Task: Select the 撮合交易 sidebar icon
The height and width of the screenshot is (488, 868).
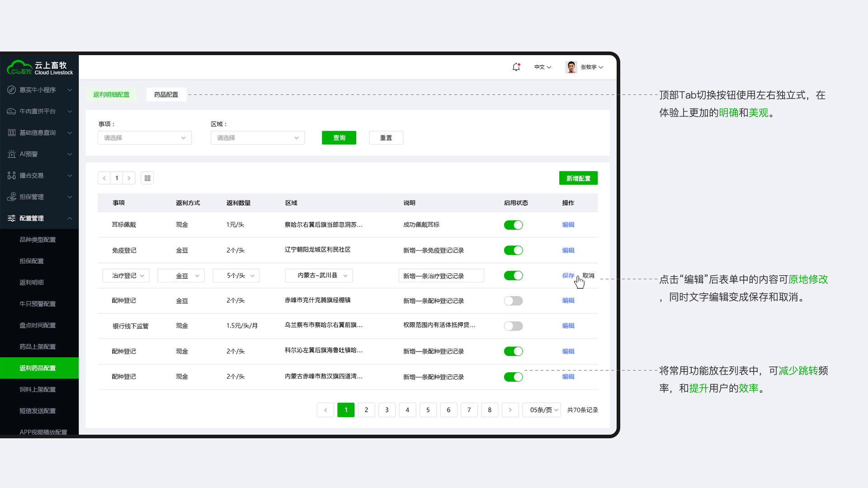Action: tap(11, 175)
